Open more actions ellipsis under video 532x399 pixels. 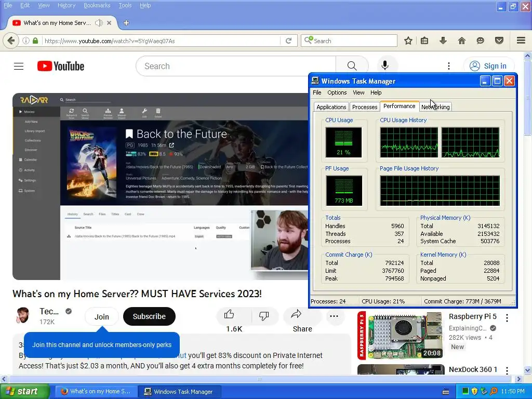pos(334,316)
